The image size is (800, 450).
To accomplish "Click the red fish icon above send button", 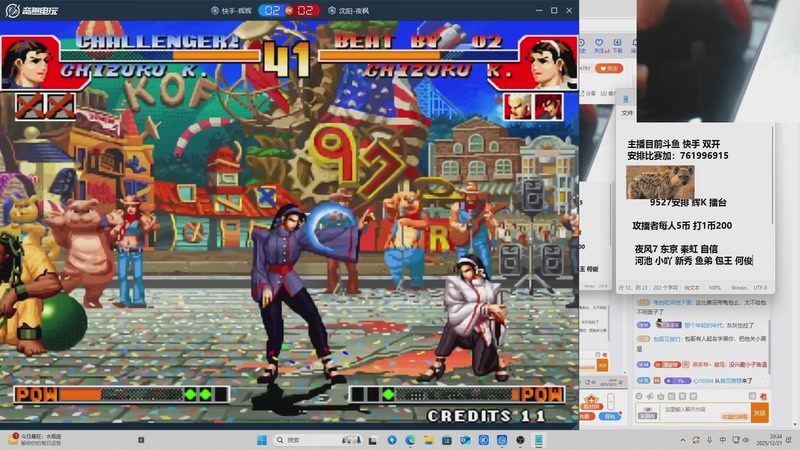I will pyautogui.click(x=763, y=396).
